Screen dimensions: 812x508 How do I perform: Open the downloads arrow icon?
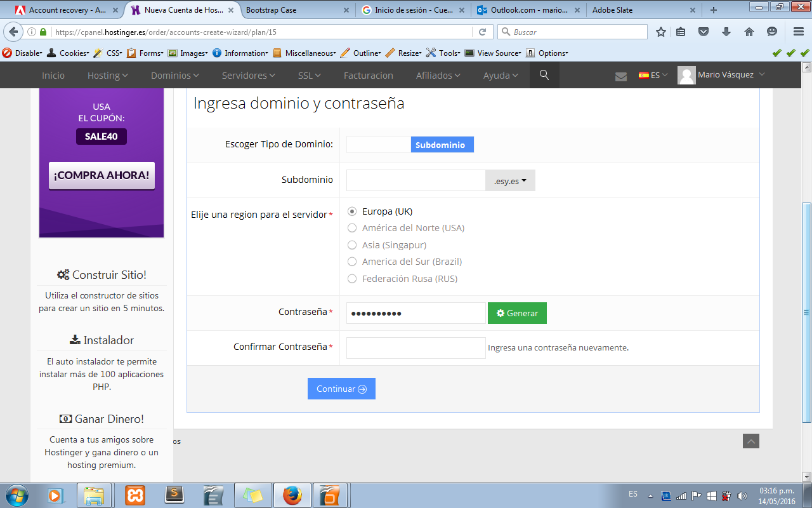pos(726,32)
